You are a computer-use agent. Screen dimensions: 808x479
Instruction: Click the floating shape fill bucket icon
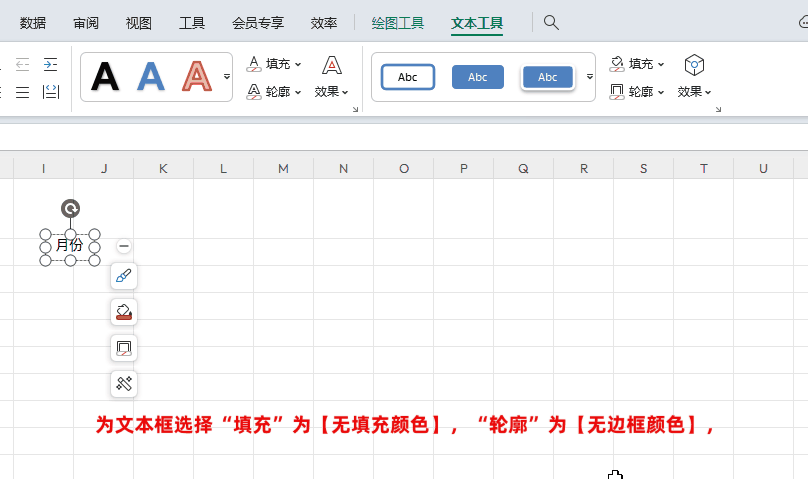(124, 313)
